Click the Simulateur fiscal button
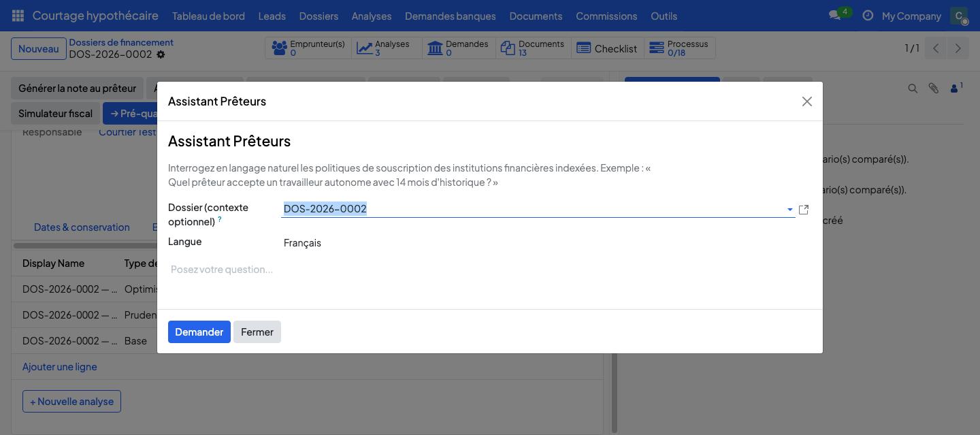 click(56, 114)
